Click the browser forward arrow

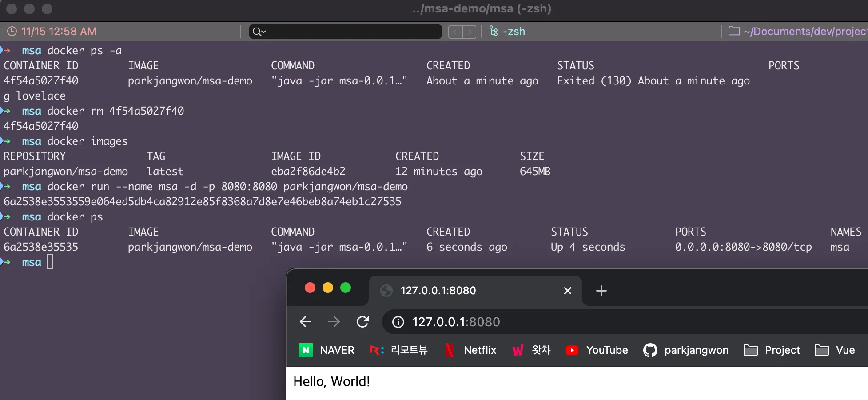pos(334,322)
